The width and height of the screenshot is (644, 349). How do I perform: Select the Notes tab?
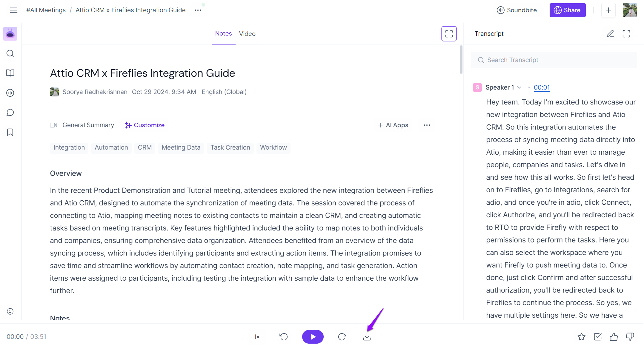pyautogui.click(x=223, y=33)
